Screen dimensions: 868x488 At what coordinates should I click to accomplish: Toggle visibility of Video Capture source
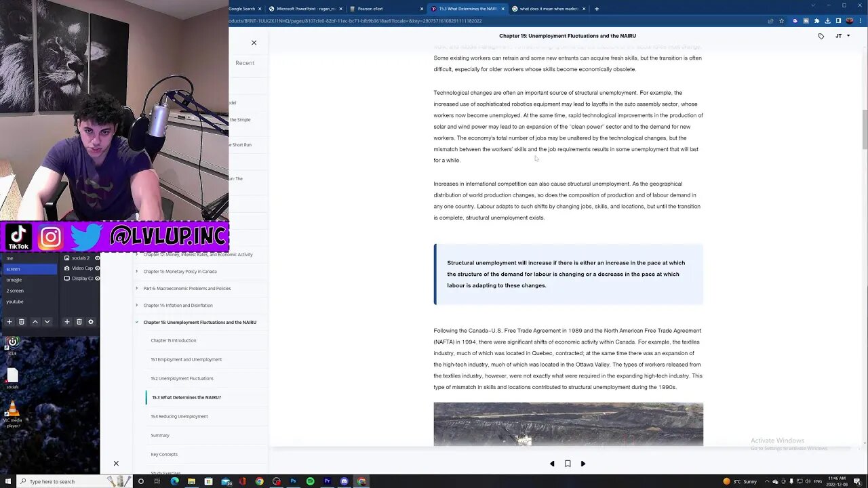(x=97, y=268)
